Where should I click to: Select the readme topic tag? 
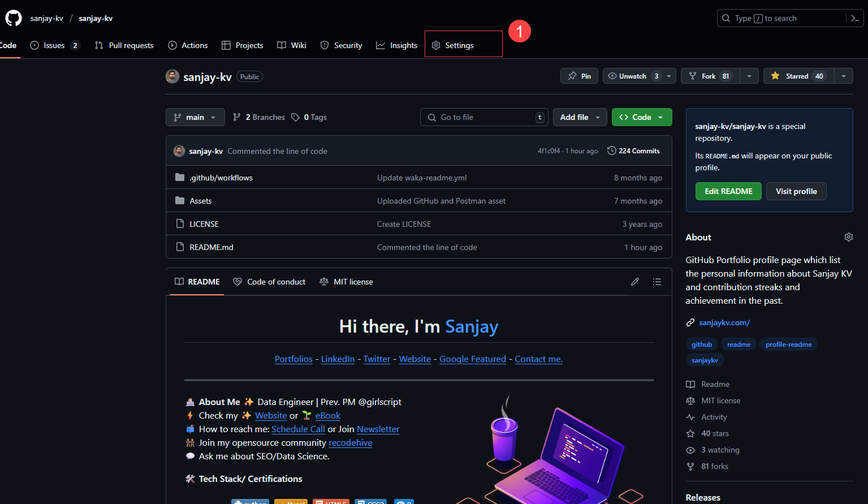[739, 344]
